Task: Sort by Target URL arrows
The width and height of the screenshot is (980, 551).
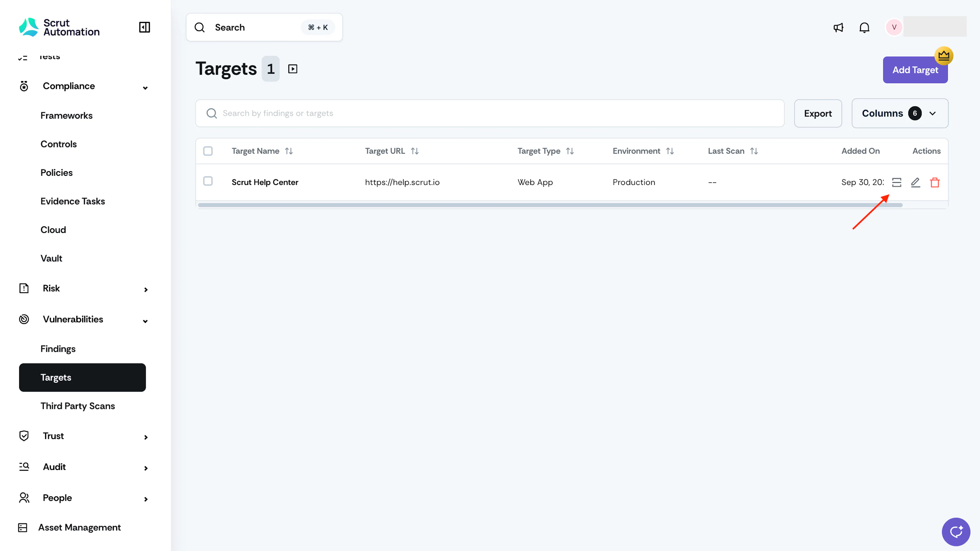Action: click(x=415, y=151)
